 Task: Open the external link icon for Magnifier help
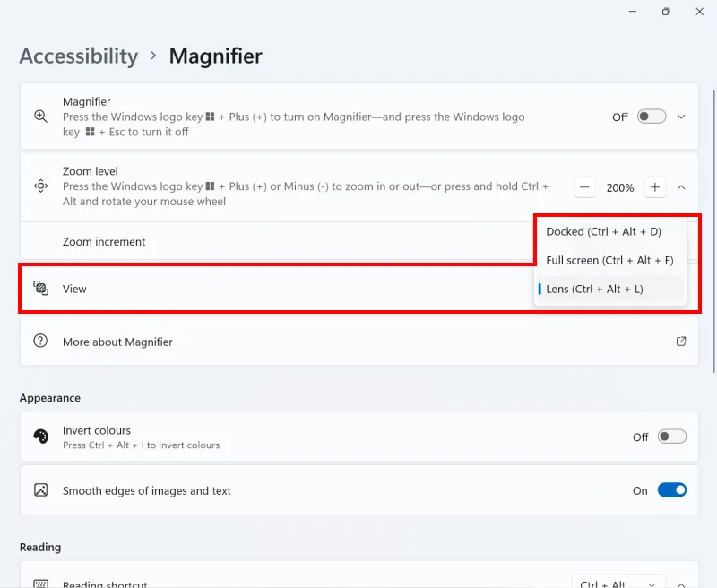click(681, 342)
